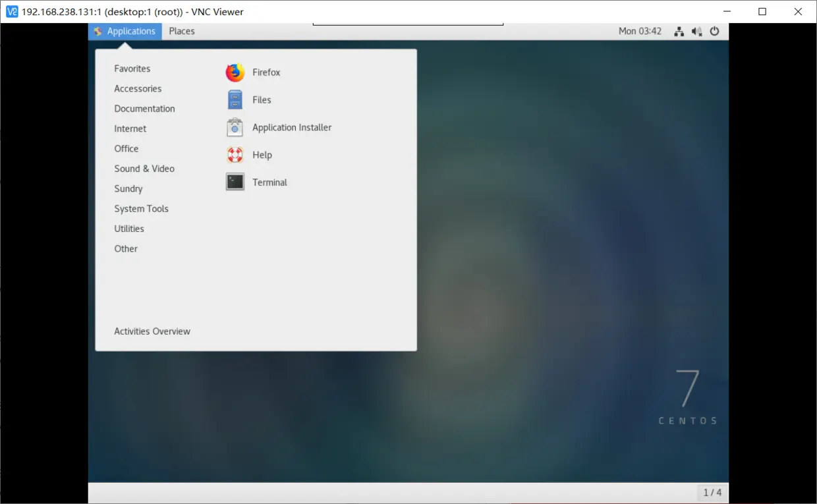
Task: Click the Applications menu foot icon
Action: [98, 31]
